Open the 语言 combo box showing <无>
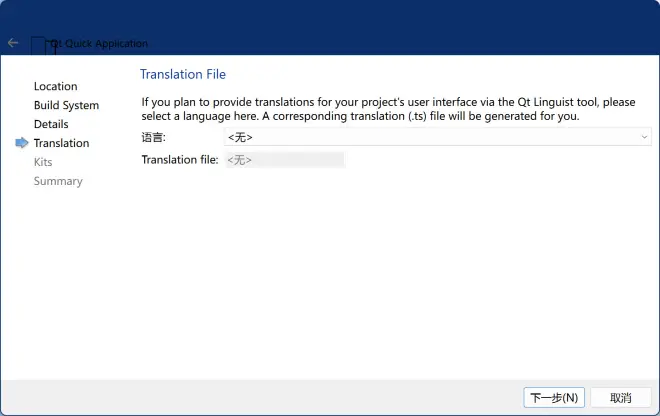This screenshot has width=660, height=416. 437,137
